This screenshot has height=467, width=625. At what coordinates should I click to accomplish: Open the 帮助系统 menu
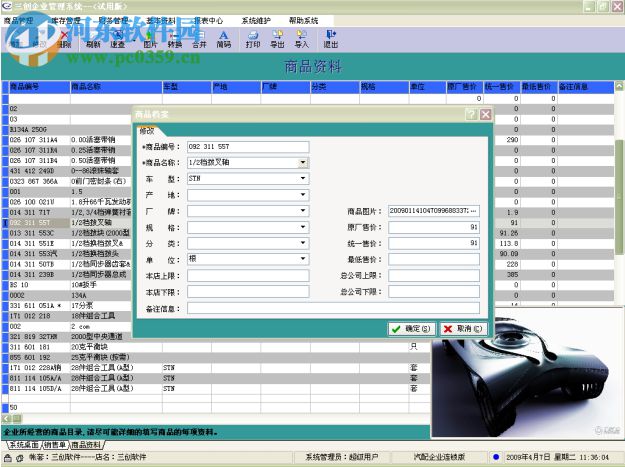(x=303, y=21)
